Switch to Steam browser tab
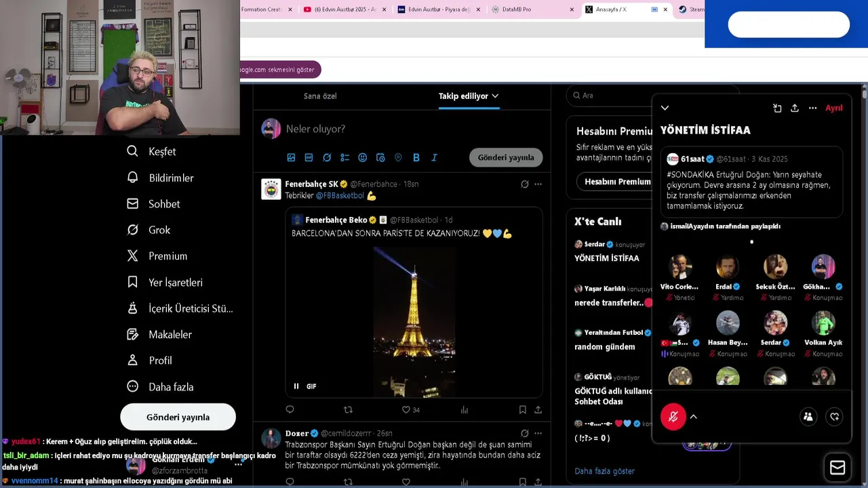This screenshot has height=488, width=868. point(691,9)
